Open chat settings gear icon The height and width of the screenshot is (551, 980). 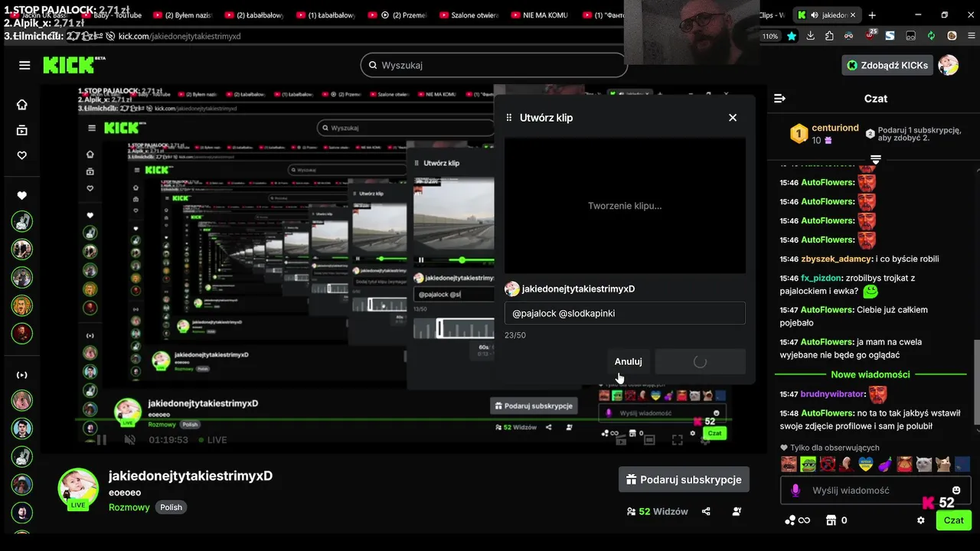921,520
